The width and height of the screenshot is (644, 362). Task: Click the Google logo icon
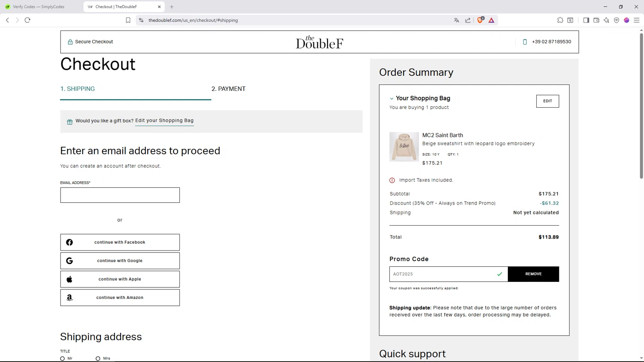pos(70,261)
